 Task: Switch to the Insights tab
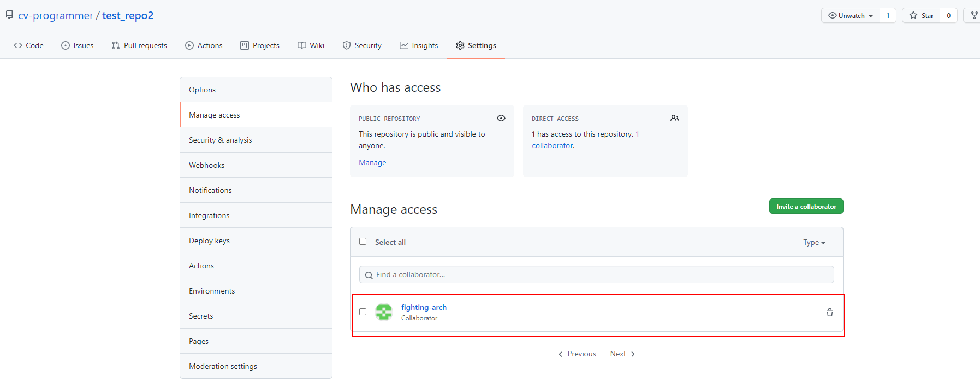[419, 45]
